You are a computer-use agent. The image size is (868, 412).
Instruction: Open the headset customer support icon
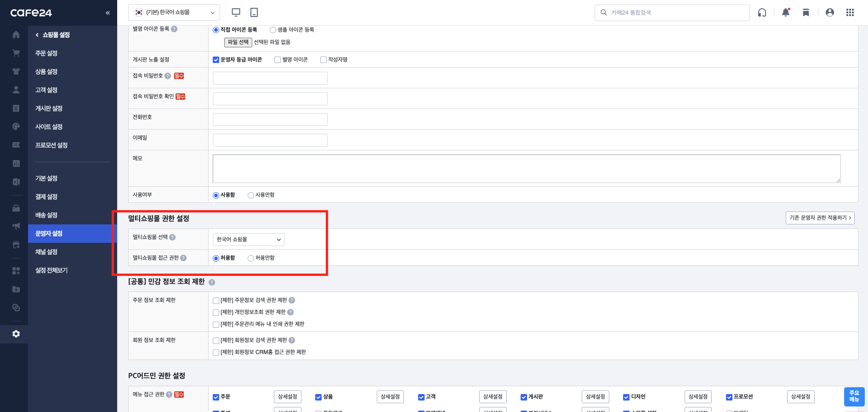(x=762, y=12)
